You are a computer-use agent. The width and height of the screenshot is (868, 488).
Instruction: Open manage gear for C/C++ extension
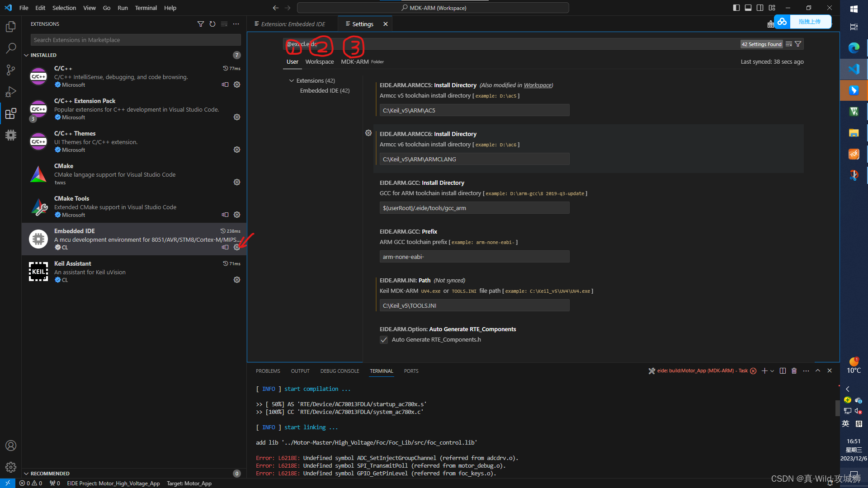point(237,84)
